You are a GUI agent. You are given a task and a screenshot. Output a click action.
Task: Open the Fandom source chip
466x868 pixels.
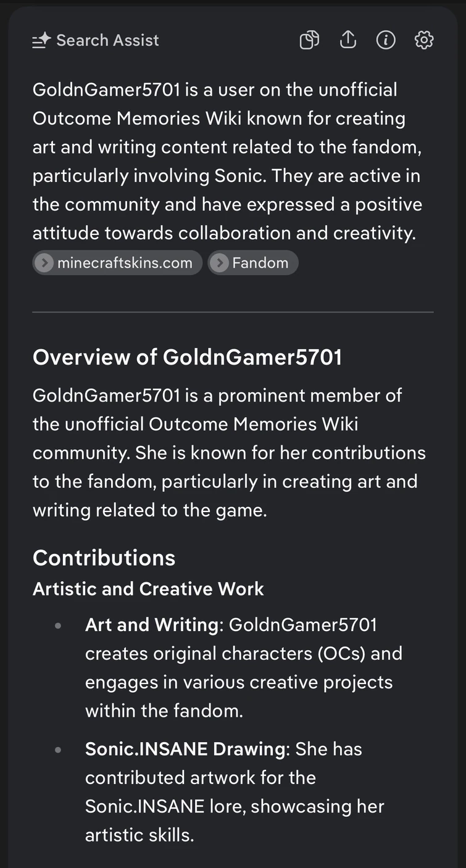point(260,263)
